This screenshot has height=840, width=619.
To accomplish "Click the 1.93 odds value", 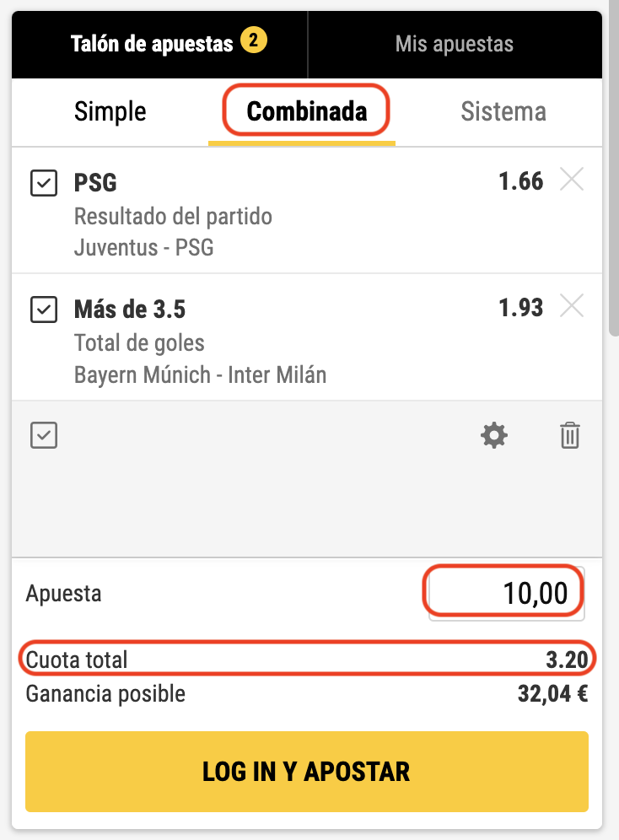I will tap(521, 308).
